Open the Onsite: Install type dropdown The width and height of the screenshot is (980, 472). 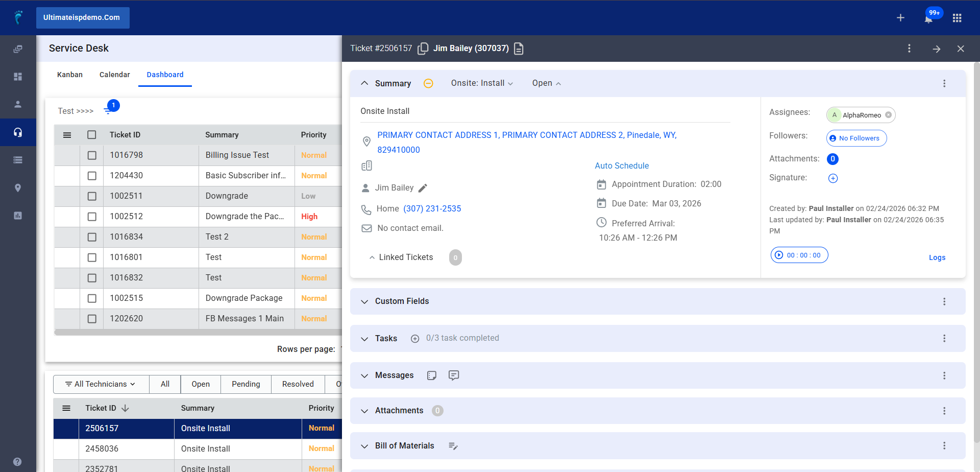pos(482,83)
